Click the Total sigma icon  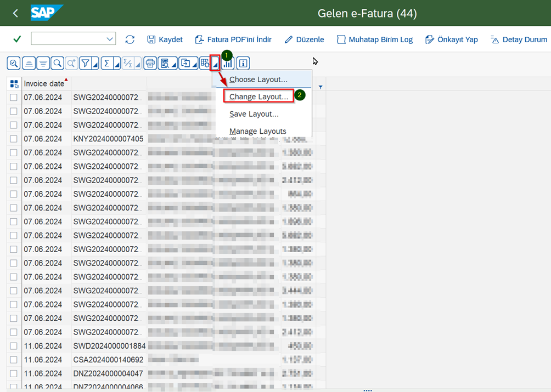(107, 63)
